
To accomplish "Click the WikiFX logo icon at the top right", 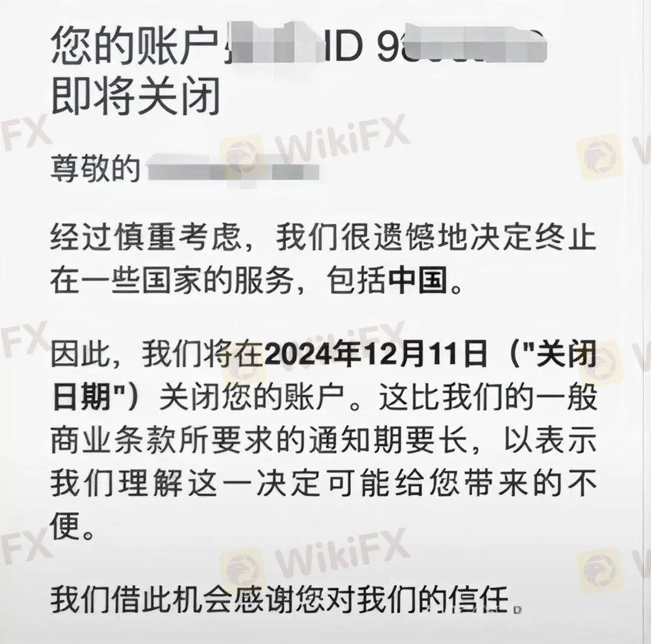I will pos(599,157).
